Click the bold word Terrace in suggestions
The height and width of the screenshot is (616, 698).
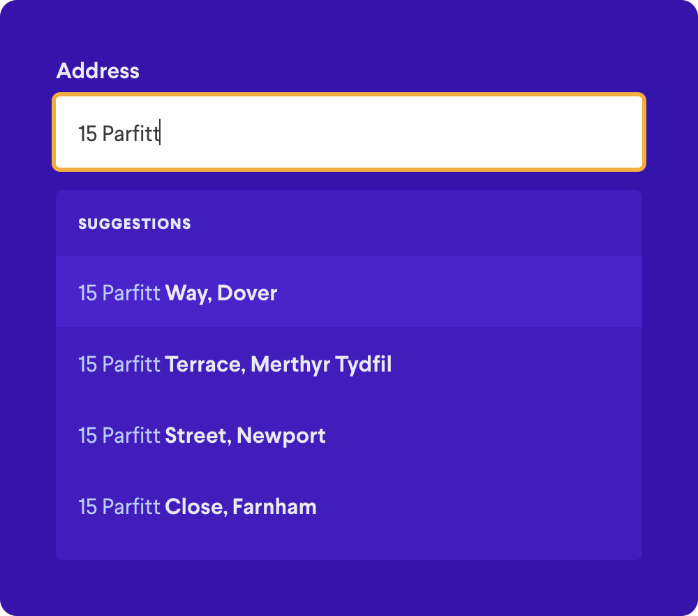click(x=203, y=365)
